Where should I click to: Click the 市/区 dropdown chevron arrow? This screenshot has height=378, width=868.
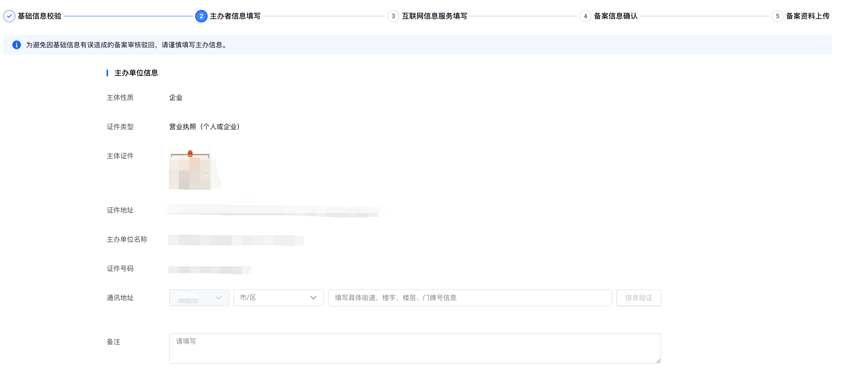pyautogui.click(x=313, y=298)
